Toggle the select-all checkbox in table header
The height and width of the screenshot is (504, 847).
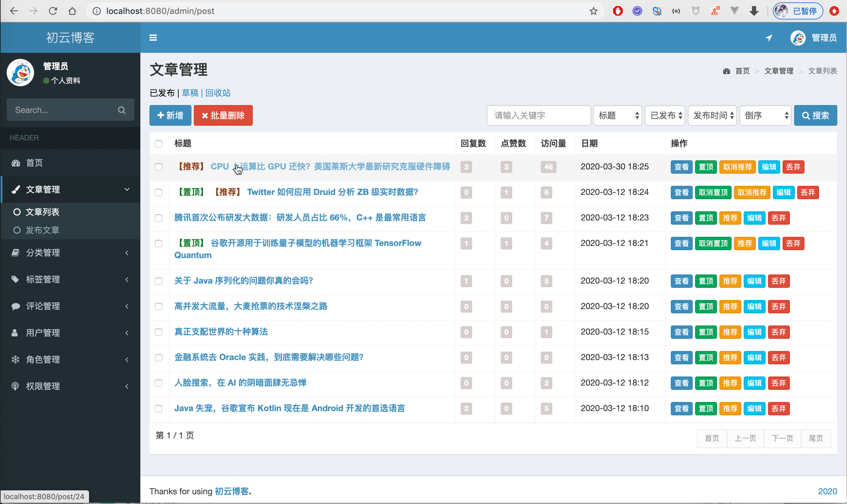[x=159, y=144]
